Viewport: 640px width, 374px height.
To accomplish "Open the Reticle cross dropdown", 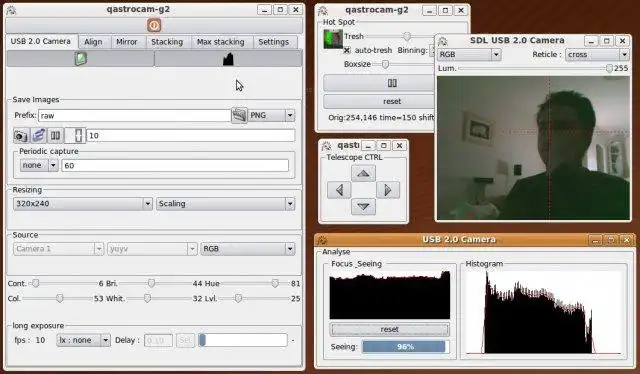I will tap(597, 54).
